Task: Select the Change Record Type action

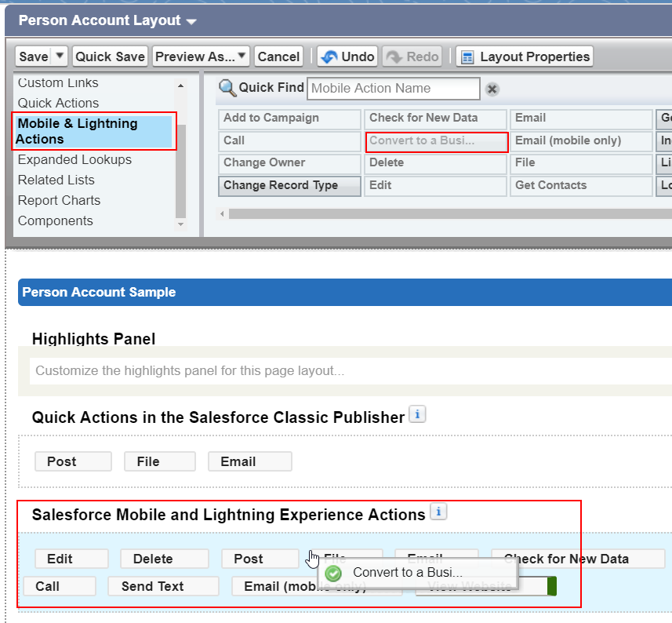Action: click(289, 186)
